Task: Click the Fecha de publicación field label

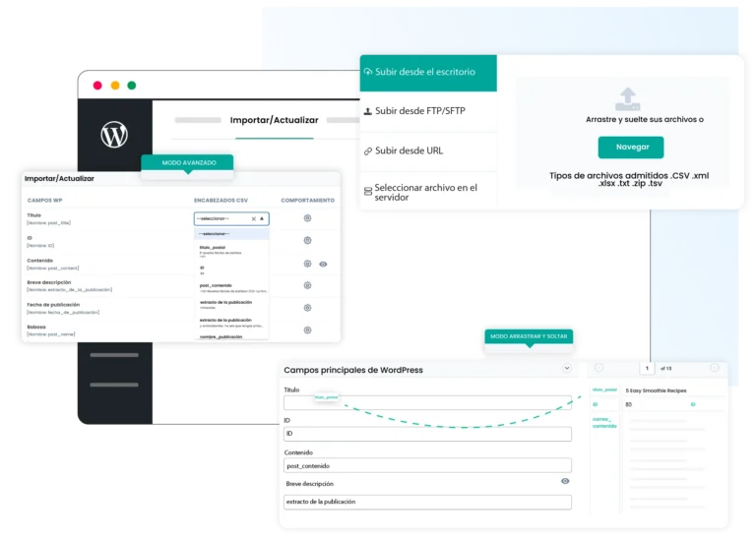Action: (x=53, y=305)
